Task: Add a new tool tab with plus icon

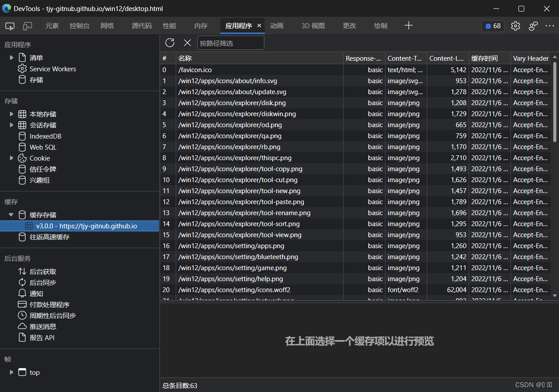Action: tap(409, 26)
